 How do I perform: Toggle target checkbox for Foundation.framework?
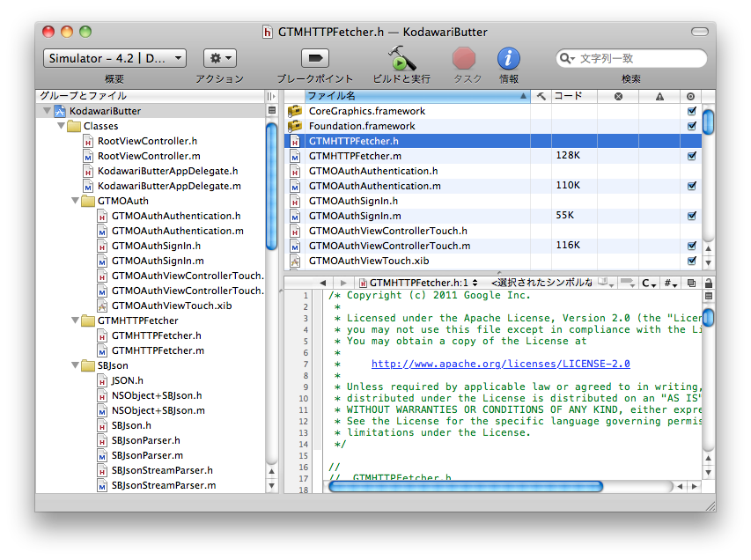pos(691,126)
